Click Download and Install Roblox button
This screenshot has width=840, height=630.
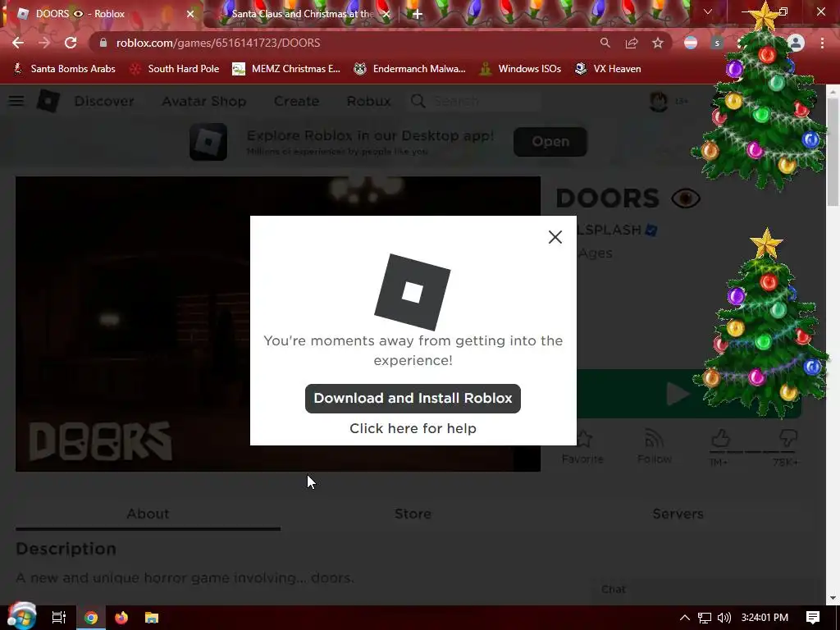point(413,398)
